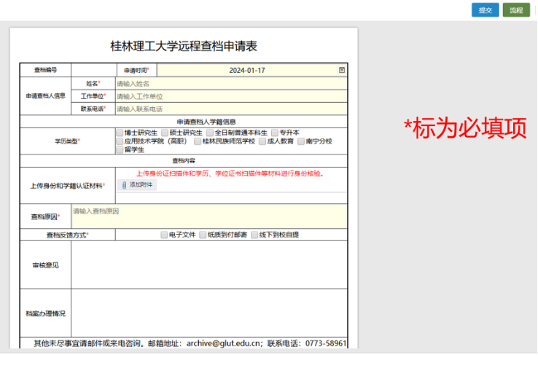Screen dimensions: 538x392
Task: Focus the 工作单位 input field
Action: 230,96
